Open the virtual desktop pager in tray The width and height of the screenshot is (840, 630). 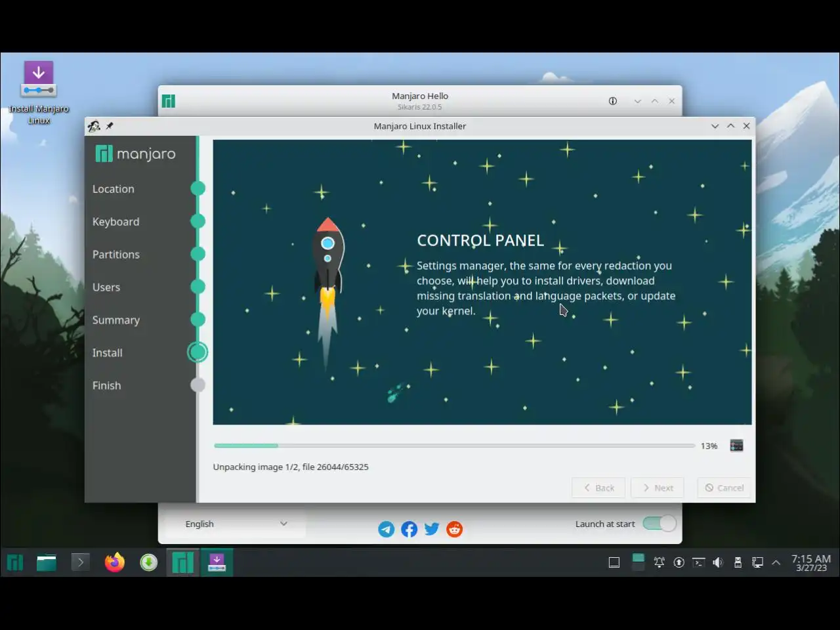point(638,562)
